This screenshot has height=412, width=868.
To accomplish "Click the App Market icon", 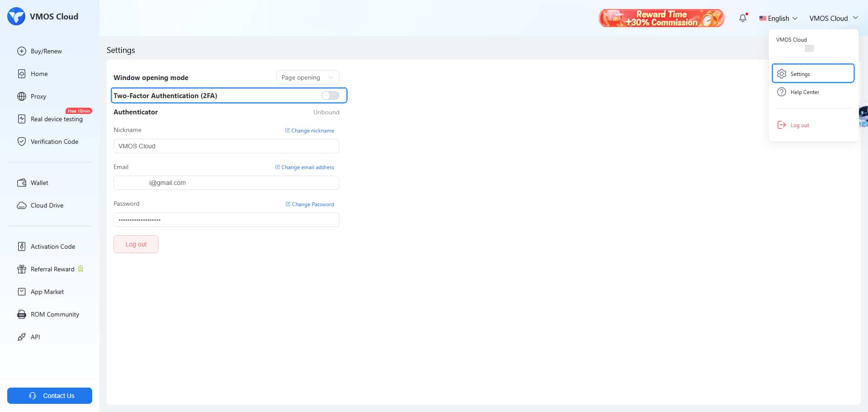I will tap(22, 292).
